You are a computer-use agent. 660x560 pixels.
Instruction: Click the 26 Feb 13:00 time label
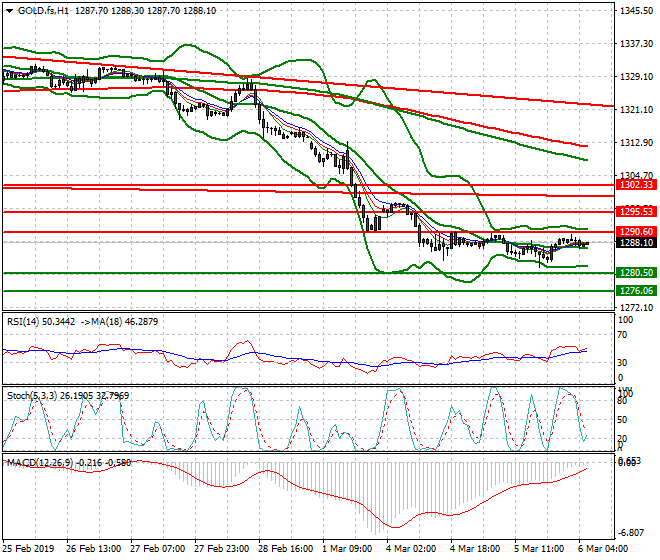93,549
